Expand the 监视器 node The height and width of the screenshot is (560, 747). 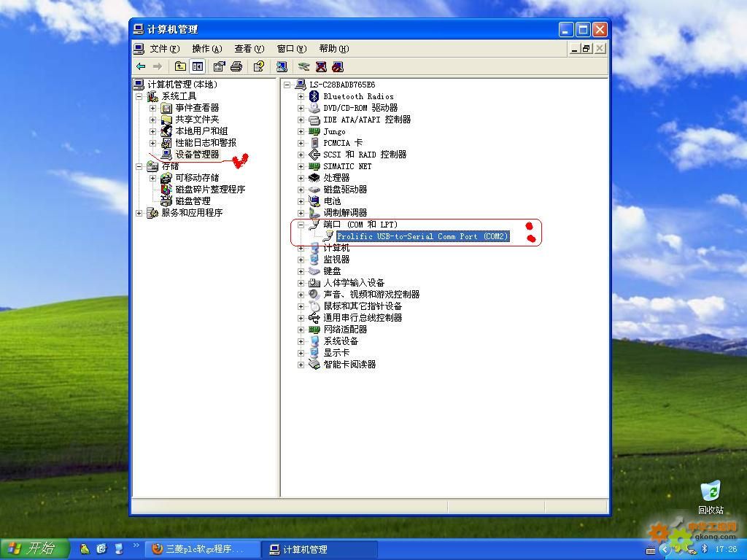tap(301, 260)
